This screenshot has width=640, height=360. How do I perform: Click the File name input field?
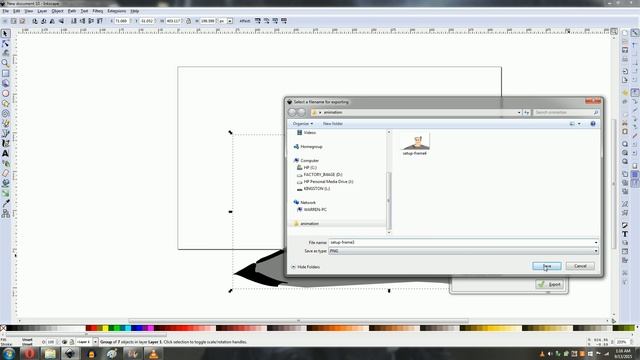464,242
